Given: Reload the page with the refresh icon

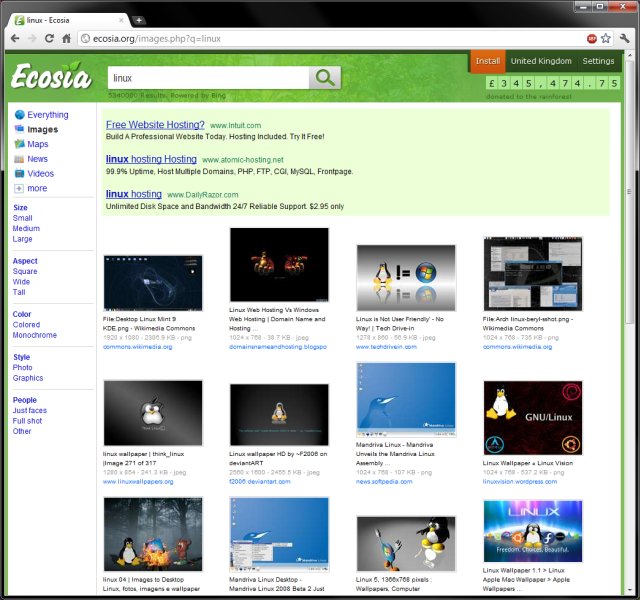Looking at the screenshot, I should [49, 38].
